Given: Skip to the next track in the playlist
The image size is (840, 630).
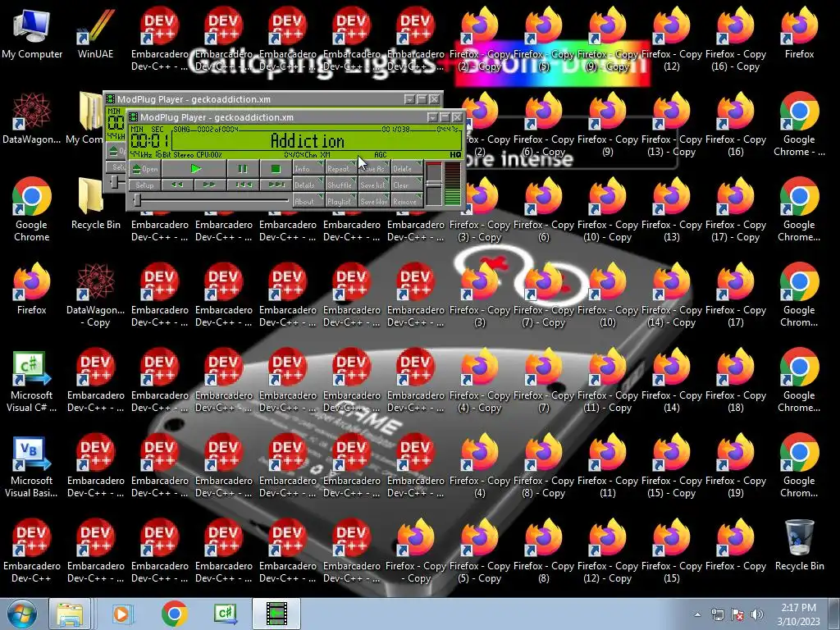Looking at the screenshot, I should pyautogui.click(x=276, y=185).
